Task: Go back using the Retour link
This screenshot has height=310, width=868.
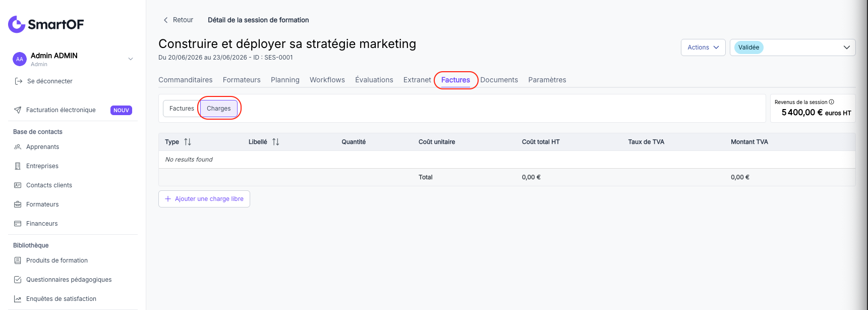Action: click(178, 20)
